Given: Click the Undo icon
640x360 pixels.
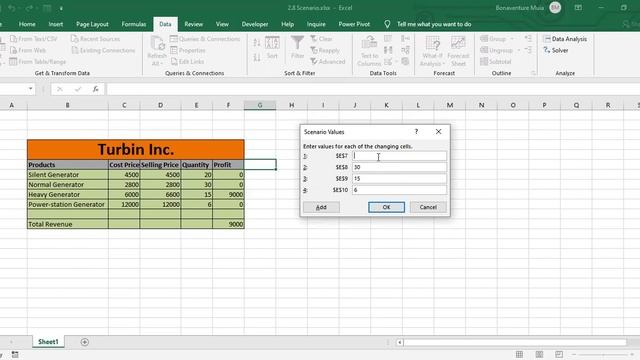Looking at the screenshot, I should [11, 8].
